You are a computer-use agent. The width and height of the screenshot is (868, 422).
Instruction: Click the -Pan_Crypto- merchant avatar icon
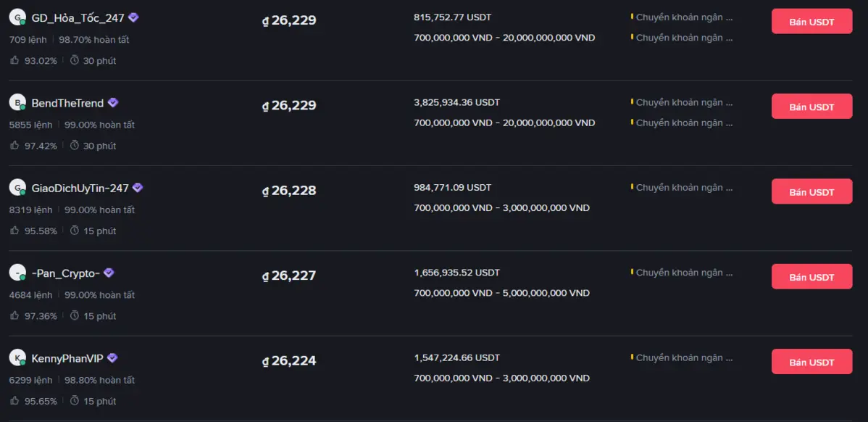pos(17,273)
